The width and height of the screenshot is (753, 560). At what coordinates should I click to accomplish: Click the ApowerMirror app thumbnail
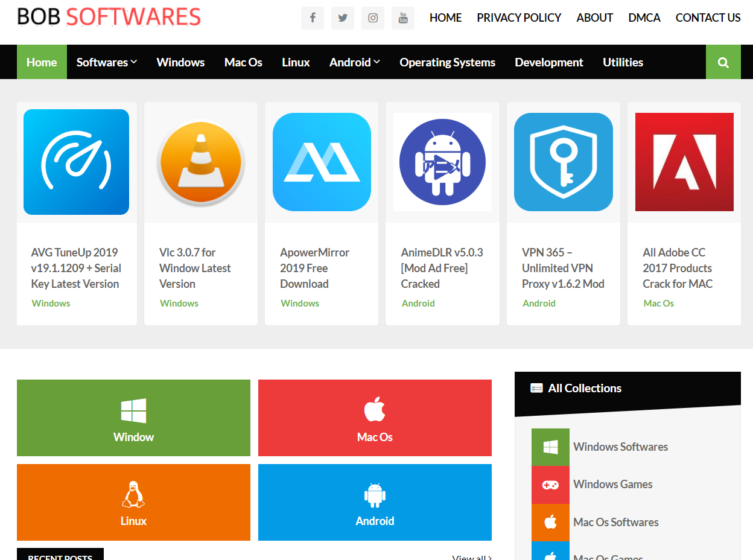[322, 162]
